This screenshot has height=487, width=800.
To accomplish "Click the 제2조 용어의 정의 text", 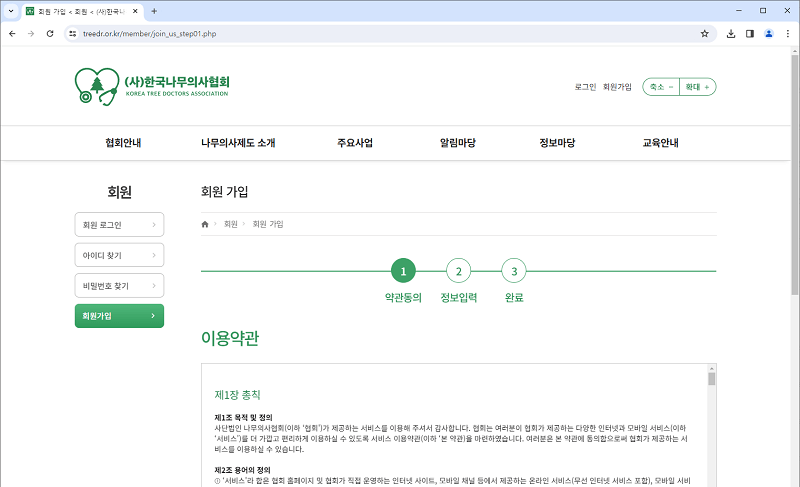I will tap(242, 470).
